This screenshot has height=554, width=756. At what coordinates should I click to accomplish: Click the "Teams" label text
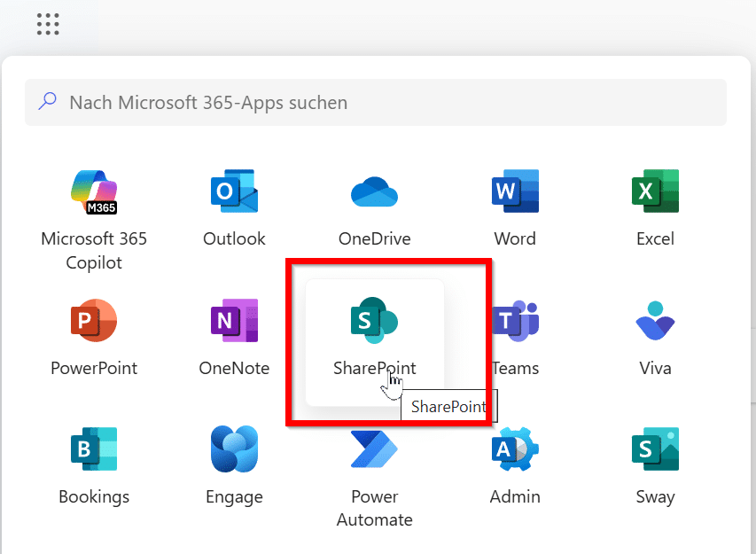(516, 369)
